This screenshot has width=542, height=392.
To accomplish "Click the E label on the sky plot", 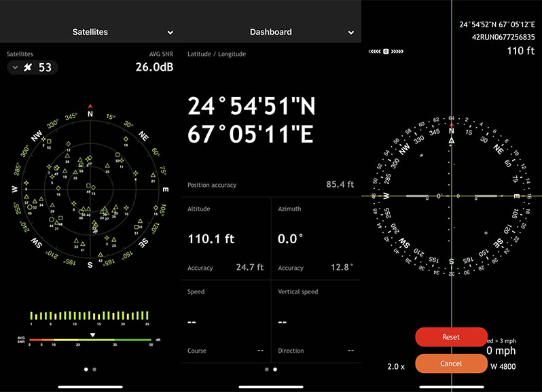I will click(x=166, y=190).
